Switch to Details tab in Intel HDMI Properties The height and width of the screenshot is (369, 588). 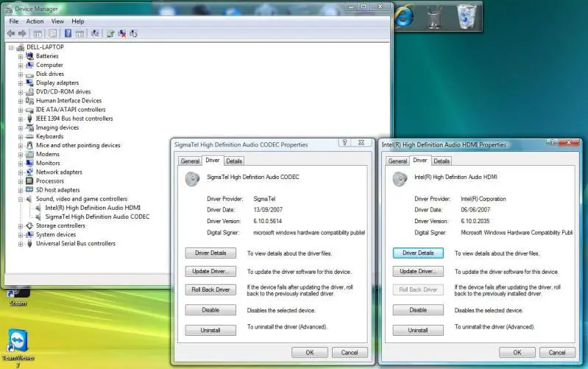point(442,161)
